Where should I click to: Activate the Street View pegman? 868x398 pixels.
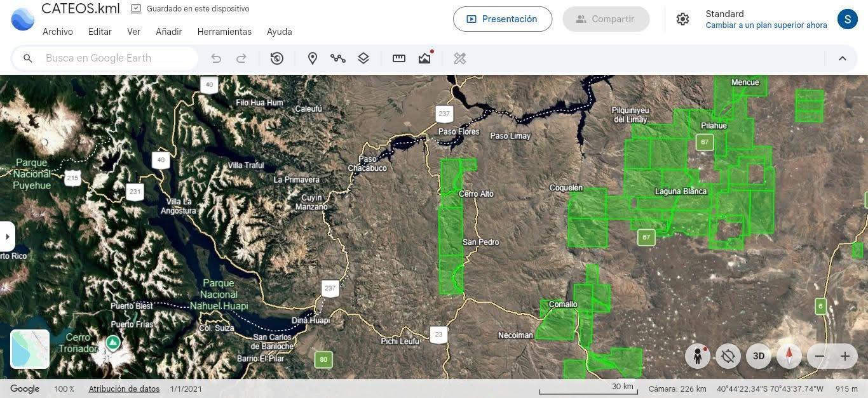(698, 356)
